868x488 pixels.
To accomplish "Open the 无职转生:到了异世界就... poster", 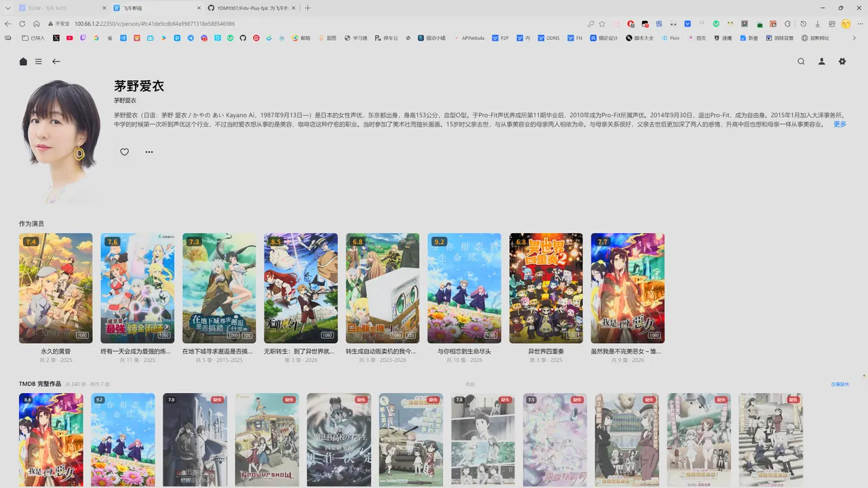I will click(300, 288).
